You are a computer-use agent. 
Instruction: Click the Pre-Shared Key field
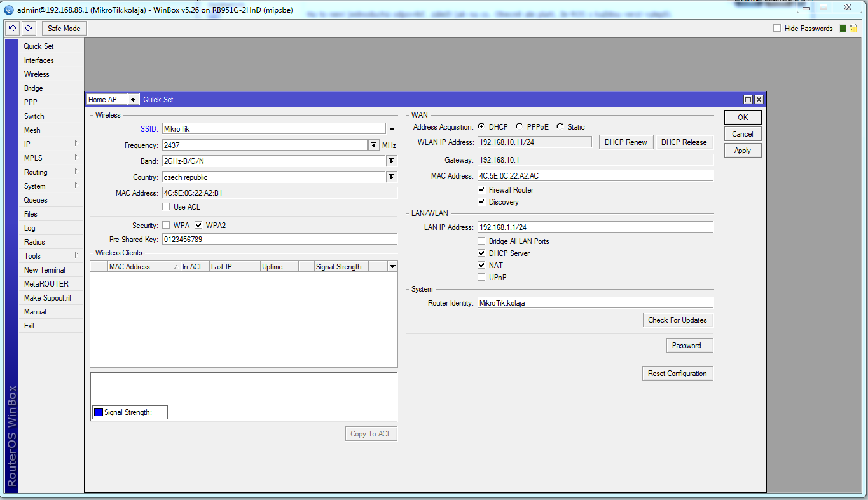279,240
